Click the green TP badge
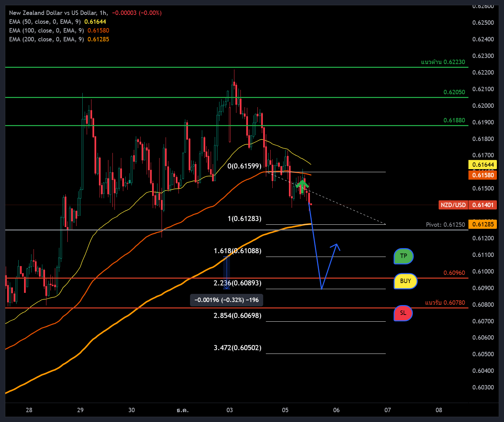Viewport: 504px width, 422px height. pos(403,257)
